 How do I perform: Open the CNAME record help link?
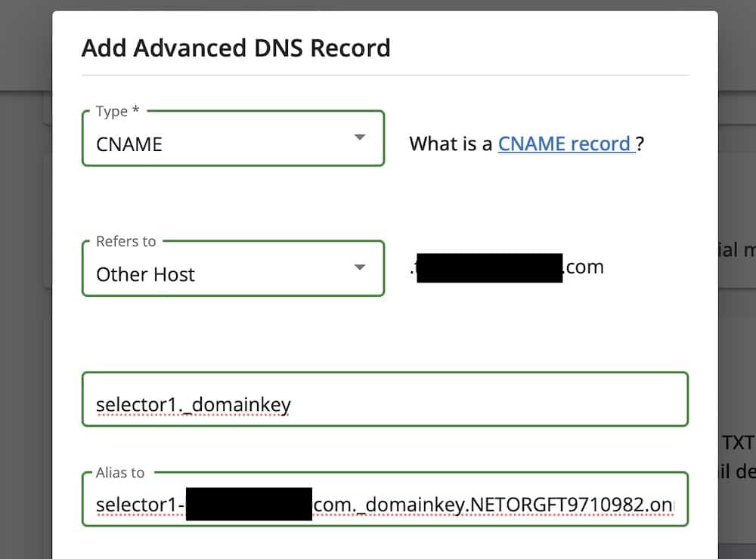pos(565,144)
